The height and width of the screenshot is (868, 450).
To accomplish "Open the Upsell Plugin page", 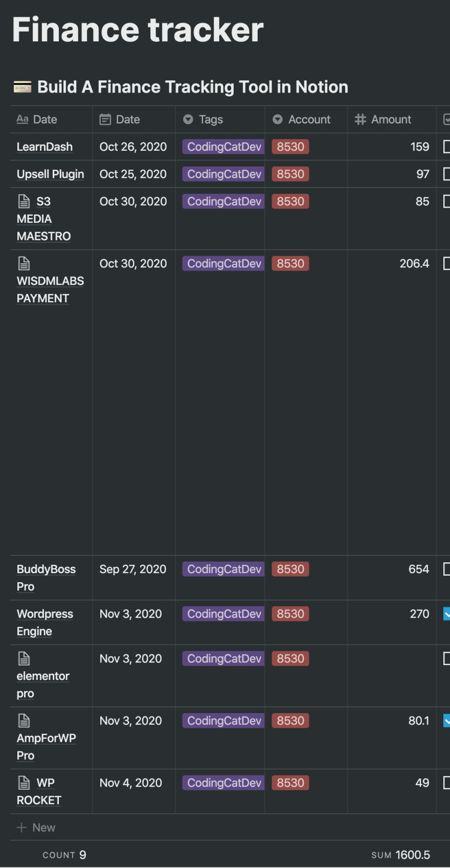I will pyautogui.click(x=50, y=174).
